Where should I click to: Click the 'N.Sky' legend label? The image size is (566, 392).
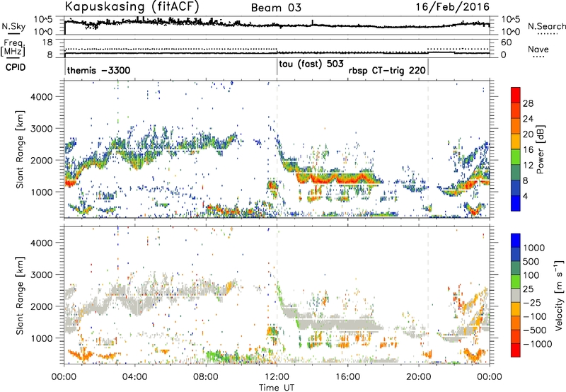(13, 26)
